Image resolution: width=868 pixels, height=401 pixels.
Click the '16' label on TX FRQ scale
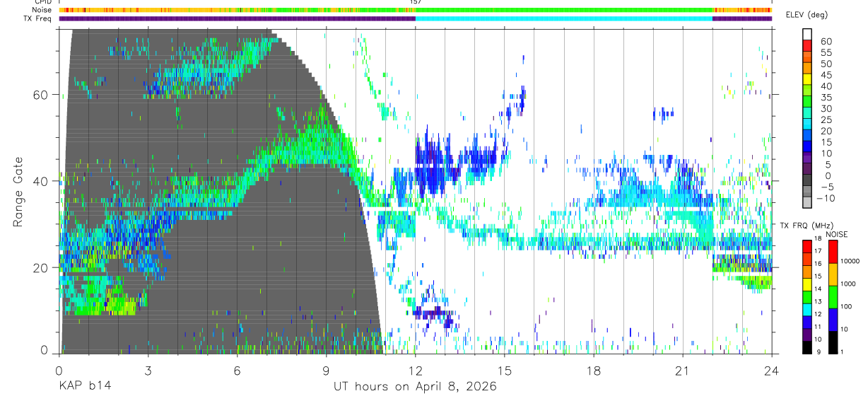819,263
